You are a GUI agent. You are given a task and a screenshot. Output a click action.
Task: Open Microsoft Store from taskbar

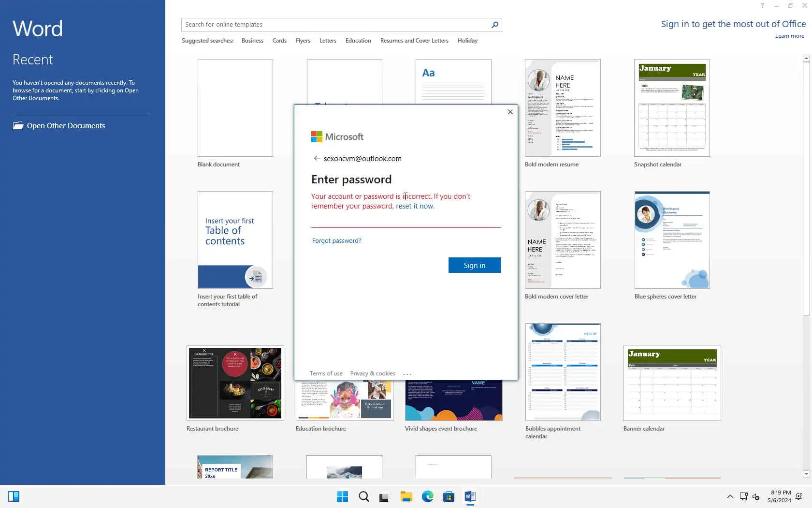point(449,496)
